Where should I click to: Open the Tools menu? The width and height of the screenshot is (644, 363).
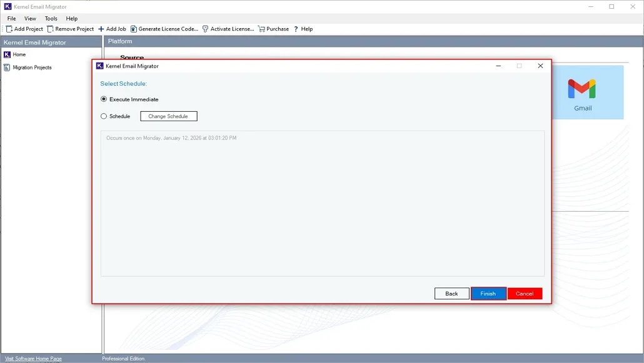[51, 18]
